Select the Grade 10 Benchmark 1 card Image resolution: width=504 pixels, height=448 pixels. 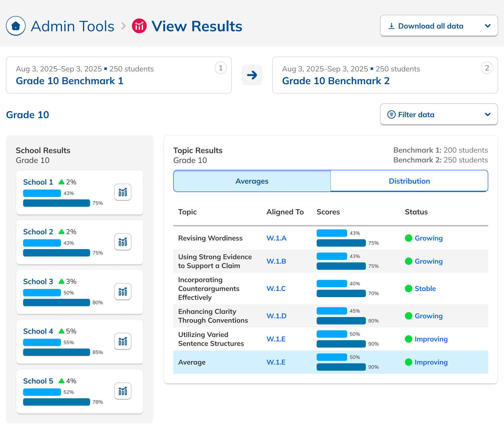point(119,75)
